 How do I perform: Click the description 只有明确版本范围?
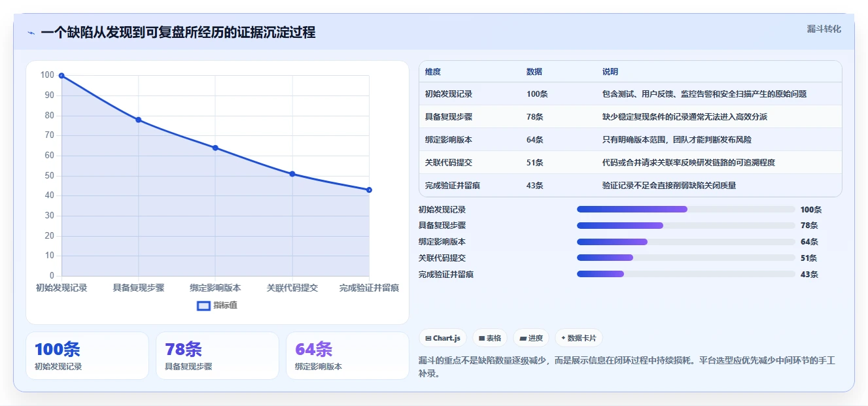click(677, 140)
